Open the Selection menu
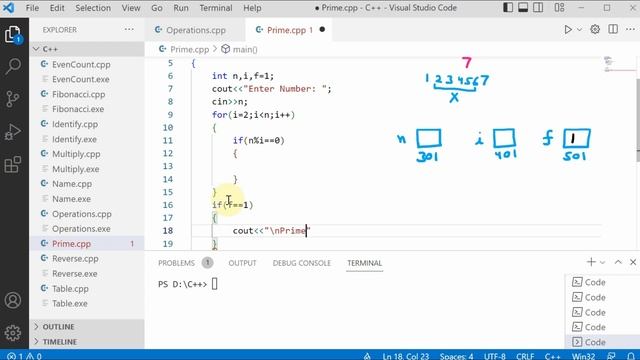The image size is (640, 360). pyautogui.click(x=93, y=8)
